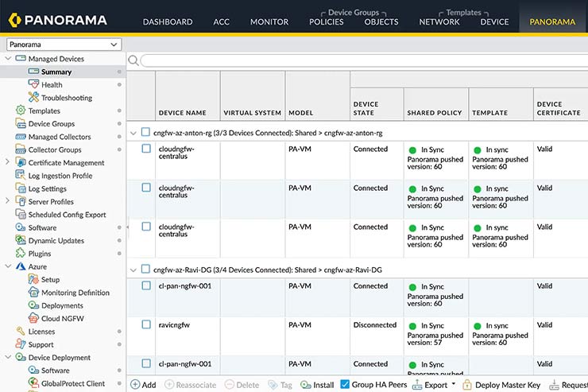Image resolution: width=588 pixels, height=392 pixels.
Task: Open the POLICIES tab
Action: point(326,21)
